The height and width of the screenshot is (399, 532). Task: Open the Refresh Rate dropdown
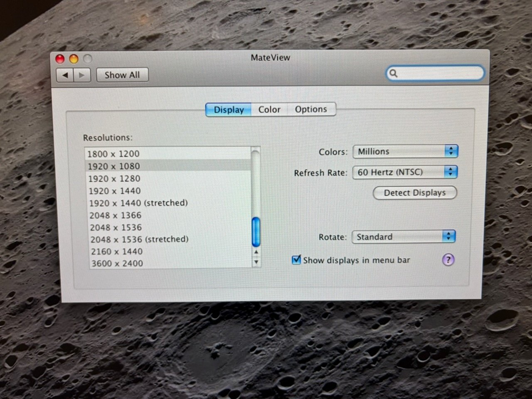point(405,172)
